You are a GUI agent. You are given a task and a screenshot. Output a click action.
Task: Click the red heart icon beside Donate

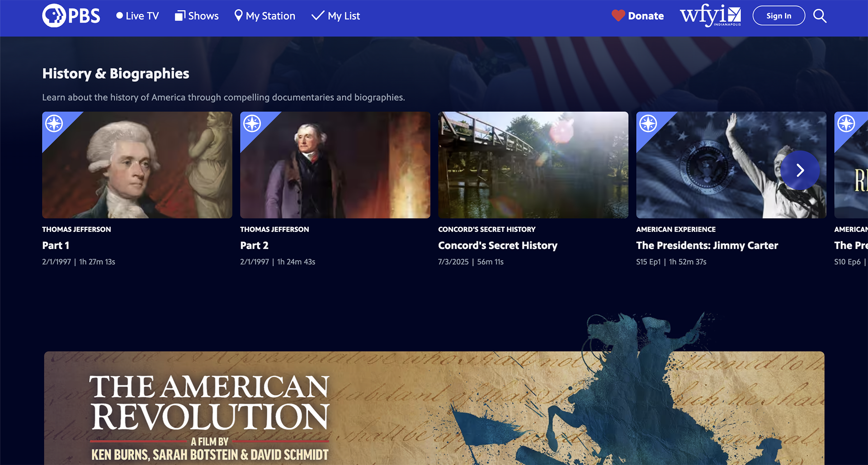tap(618, 15)
